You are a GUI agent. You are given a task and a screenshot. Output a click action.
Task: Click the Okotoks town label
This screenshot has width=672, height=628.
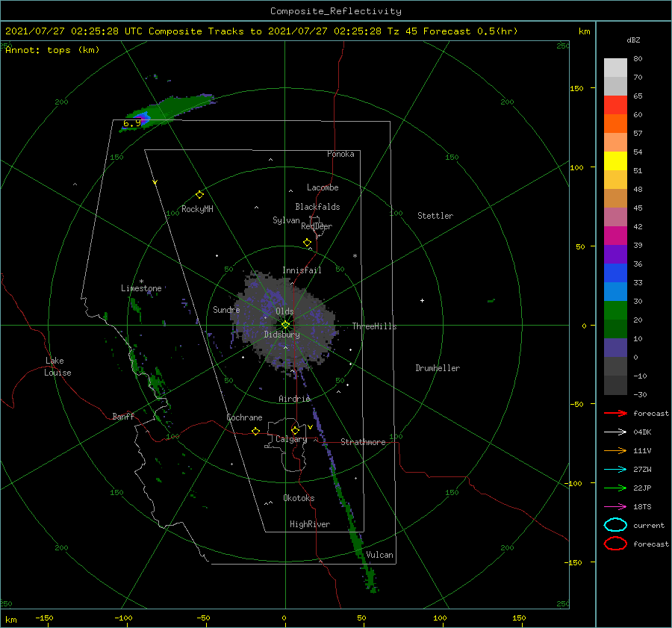point(299,497)
